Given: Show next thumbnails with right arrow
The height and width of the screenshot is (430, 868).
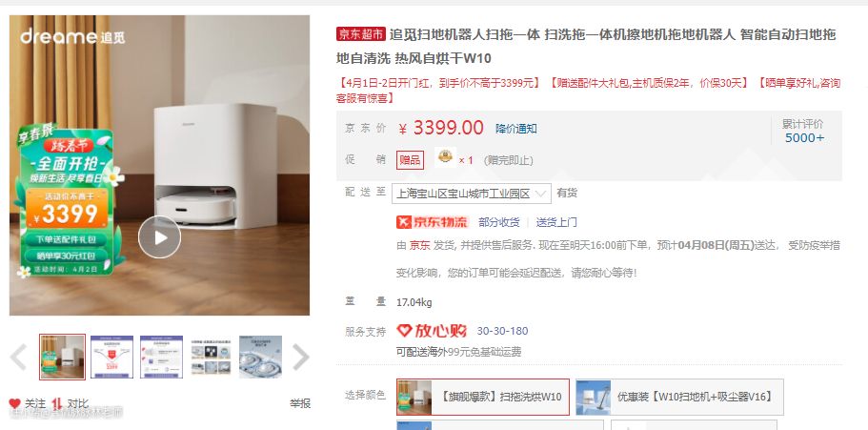Looking at the screenshot, I should 300,357.
